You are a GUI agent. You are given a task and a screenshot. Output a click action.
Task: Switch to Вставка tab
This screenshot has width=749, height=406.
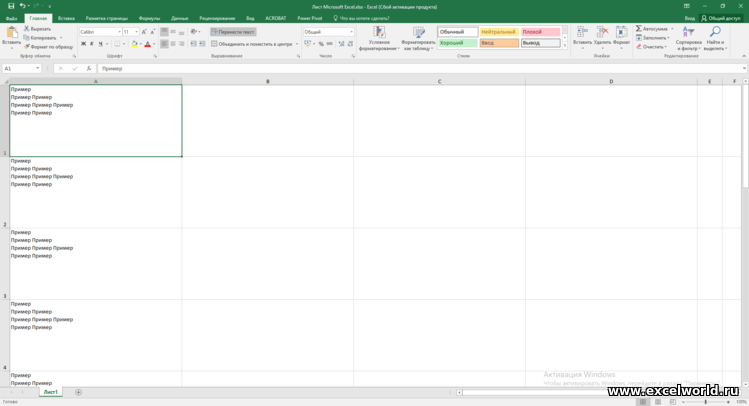[66, 18]
